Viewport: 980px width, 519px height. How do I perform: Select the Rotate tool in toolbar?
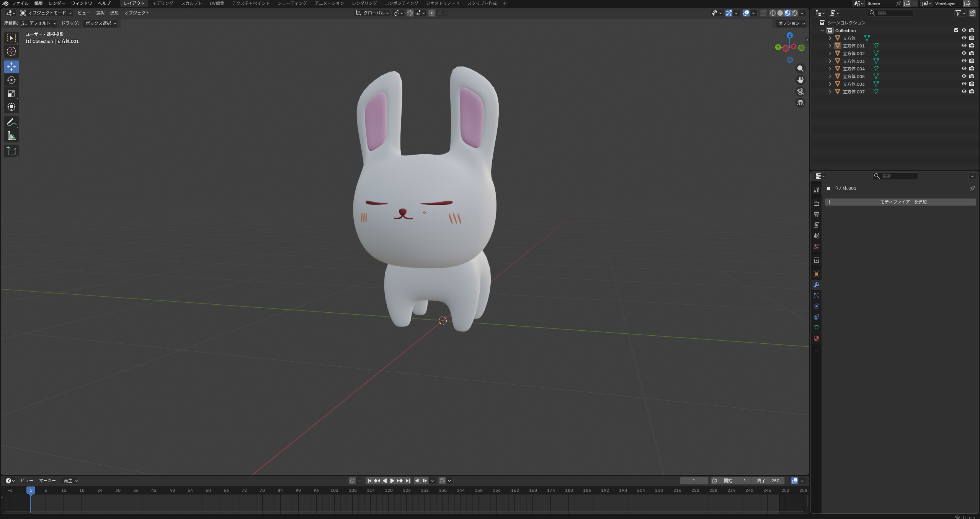click(x=11, y=80)
